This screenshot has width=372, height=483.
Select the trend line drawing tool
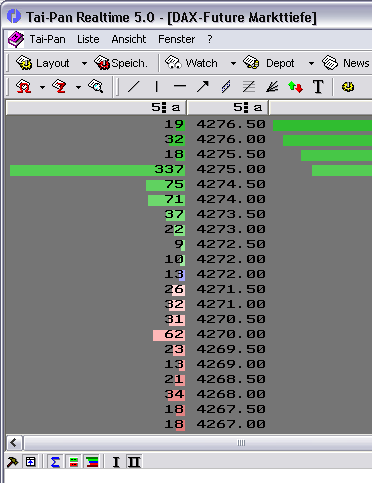pyautogui.click(x=134, y=87)
